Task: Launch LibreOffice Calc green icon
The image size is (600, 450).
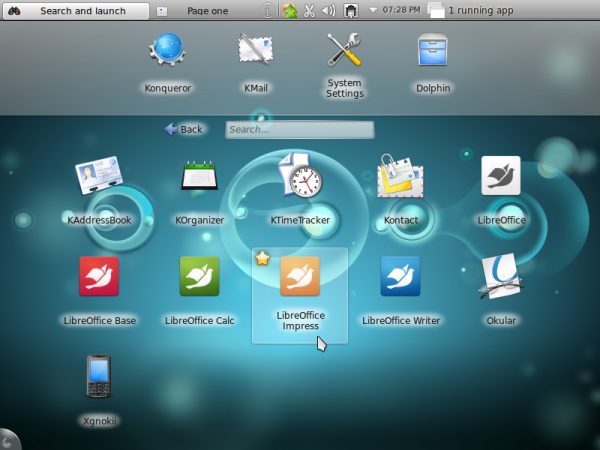Action: (x=199, y=276)
